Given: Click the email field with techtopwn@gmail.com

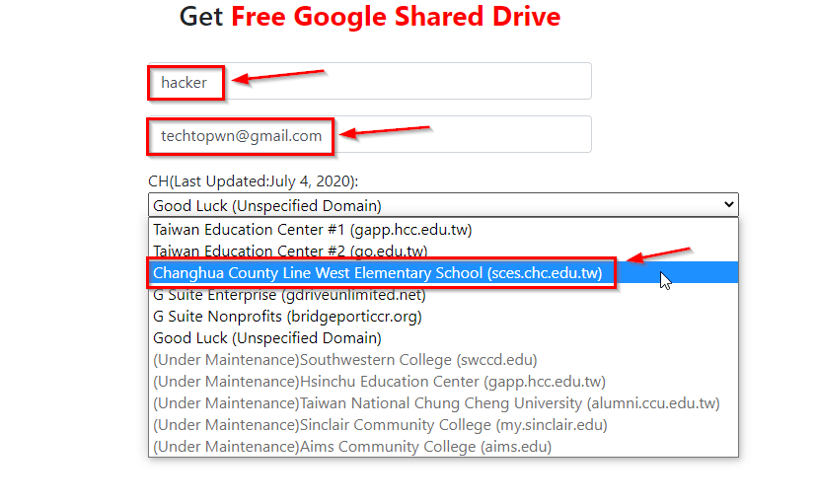Looking at the screenshot, I should [370, 135].
